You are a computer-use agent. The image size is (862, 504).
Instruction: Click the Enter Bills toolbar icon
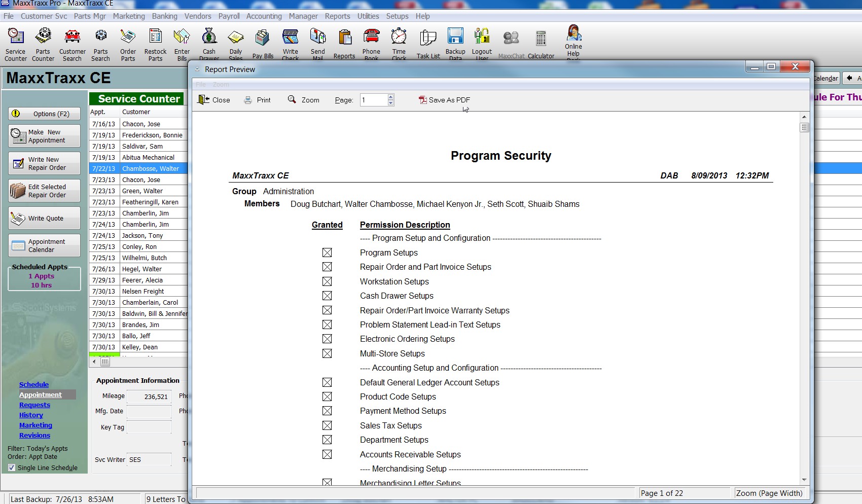pos(182,44)
